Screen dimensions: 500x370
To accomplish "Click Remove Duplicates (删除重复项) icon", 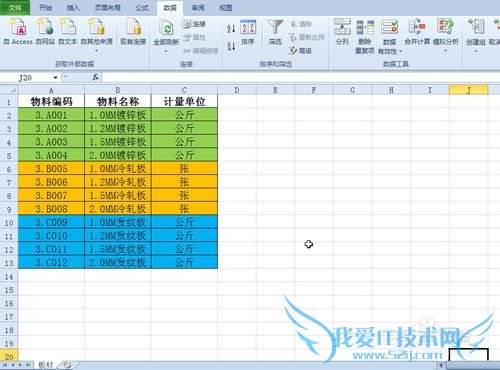I will click(x=365, y=36).
